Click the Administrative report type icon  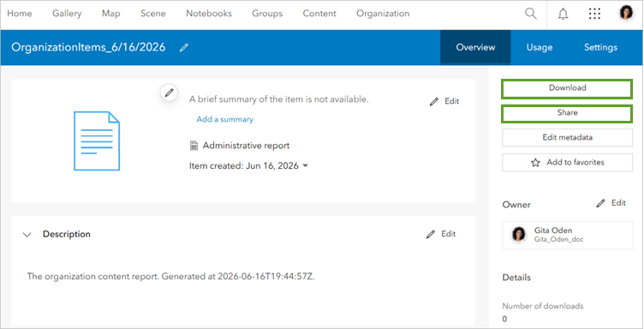[x=194, y=146]
